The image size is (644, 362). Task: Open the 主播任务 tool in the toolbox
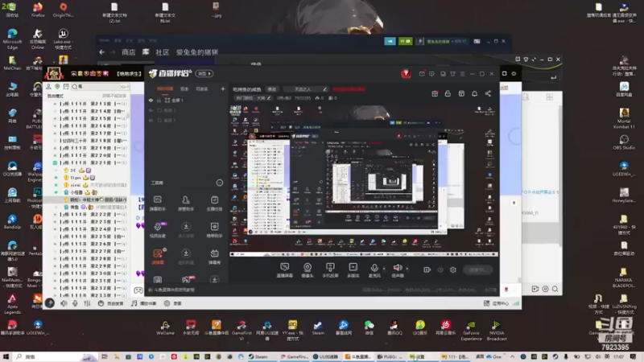pos(214,203)
